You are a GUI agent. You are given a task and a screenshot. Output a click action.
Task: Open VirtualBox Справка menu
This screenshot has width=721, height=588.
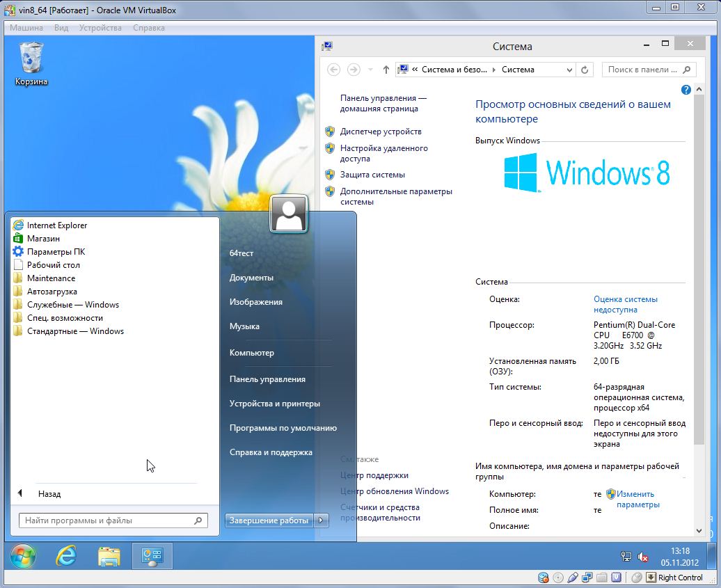(x=148, y=28)
